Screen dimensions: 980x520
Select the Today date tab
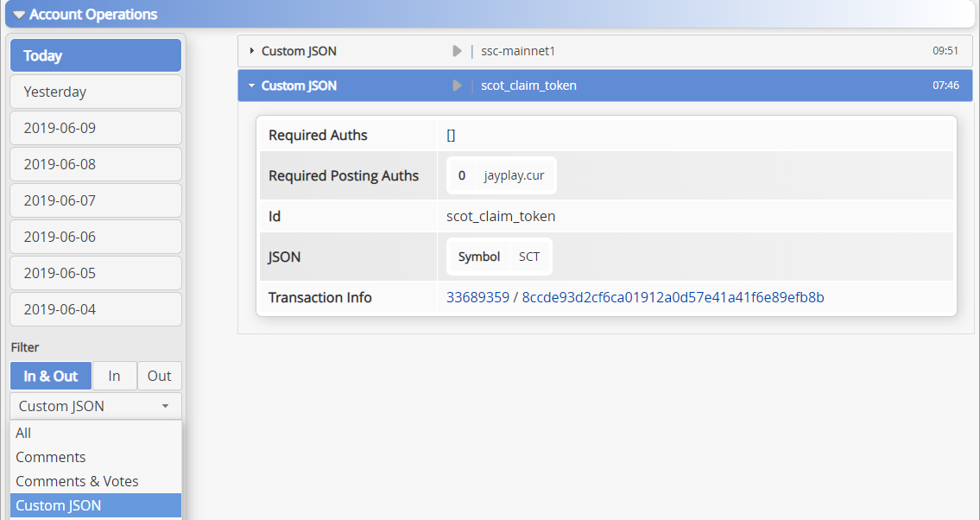click(96, 55)
